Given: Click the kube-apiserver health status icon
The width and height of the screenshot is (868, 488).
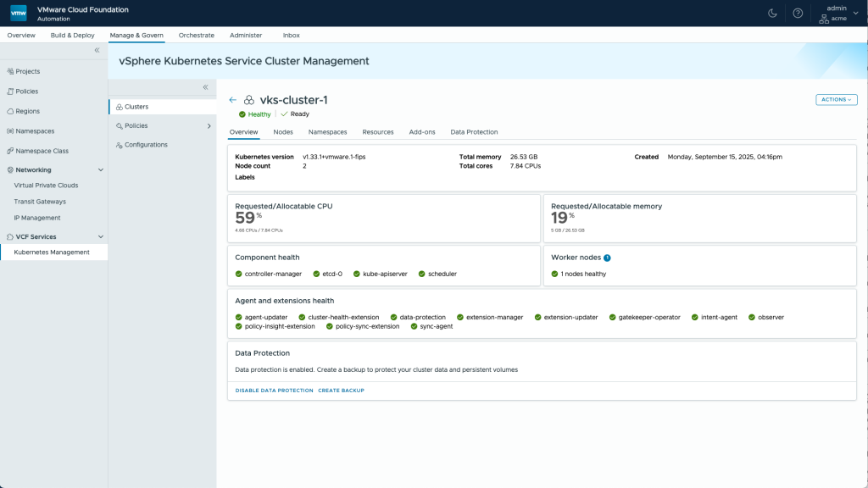Looking at the screenshot, I should click(x=357, y=274).
